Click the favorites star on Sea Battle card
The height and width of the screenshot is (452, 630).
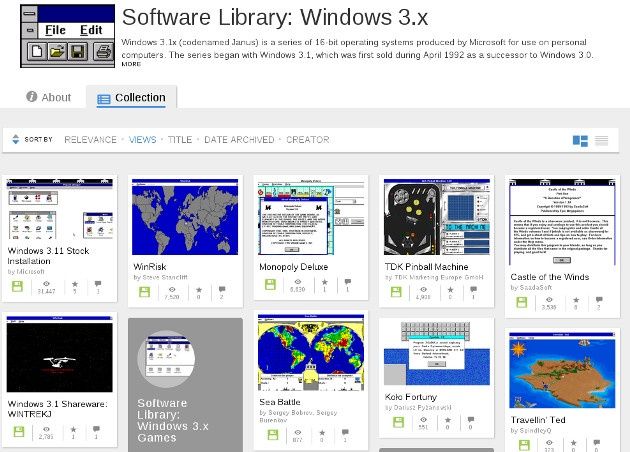[x=322, y=433]
